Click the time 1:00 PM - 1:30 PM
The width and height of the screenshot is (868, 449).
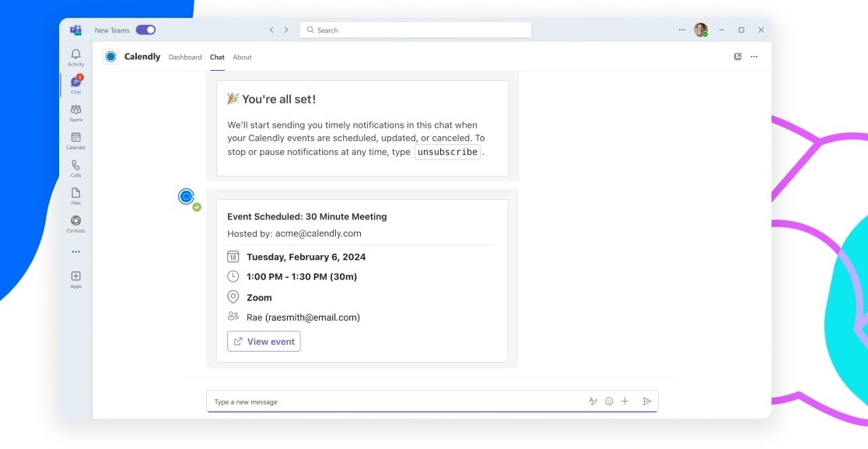tap(302, 277)
